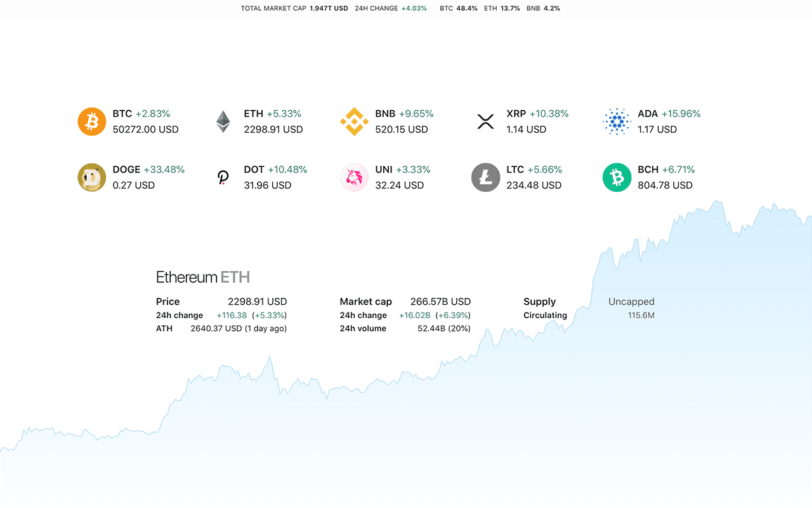
Task: Open the BTC ticker label
Action: 122,114
